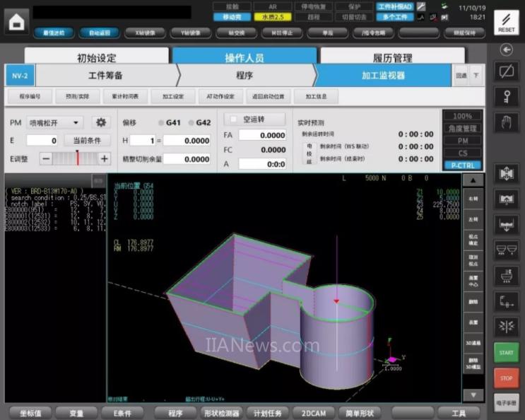Click the key lock icon in sidebar

point(506,96)
